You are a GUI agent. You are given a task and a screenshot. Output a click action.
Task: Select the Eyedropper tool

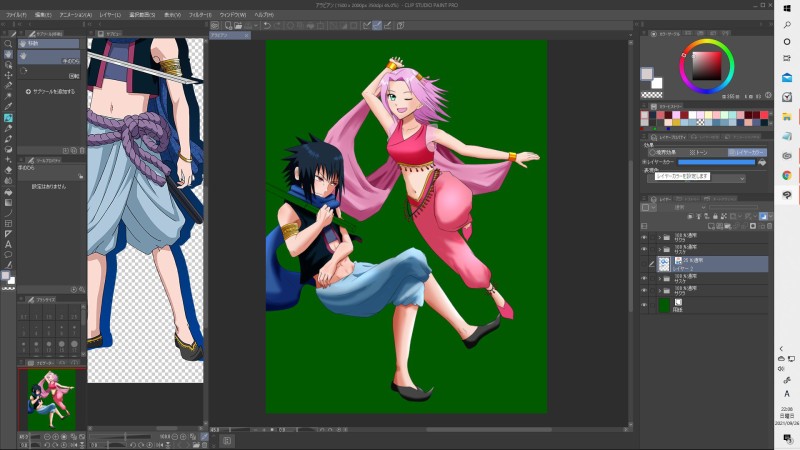[x=8, y=107]
